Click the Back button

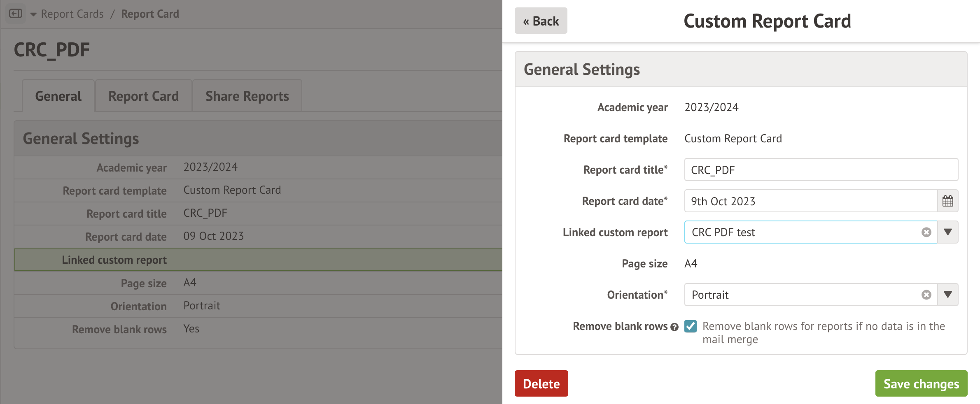coord(541,21)
